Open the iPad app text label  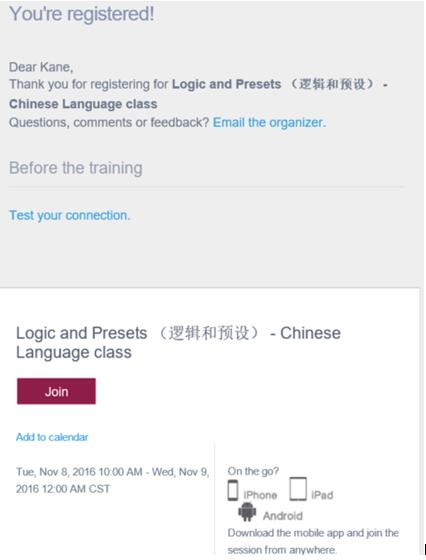[x=322, y=495]
